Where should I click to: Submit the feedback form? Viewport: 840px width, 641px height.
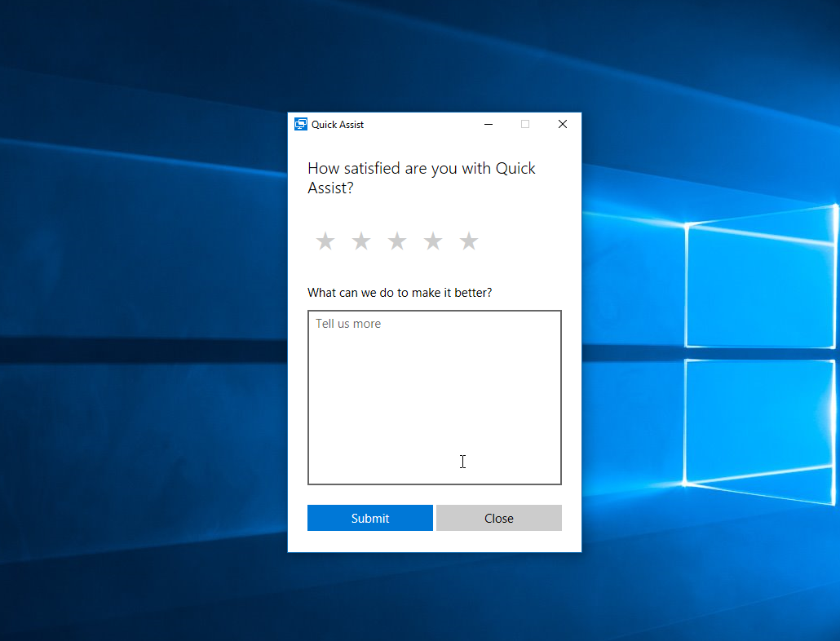tap(369, 518)
